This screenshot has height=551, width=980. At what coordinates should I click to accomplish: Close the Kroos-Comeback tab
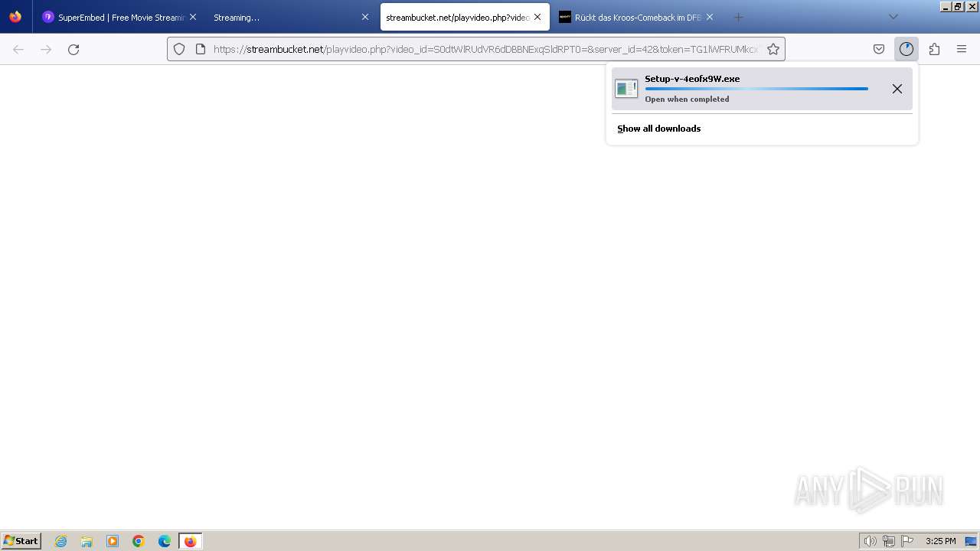(x=710, y=17)
